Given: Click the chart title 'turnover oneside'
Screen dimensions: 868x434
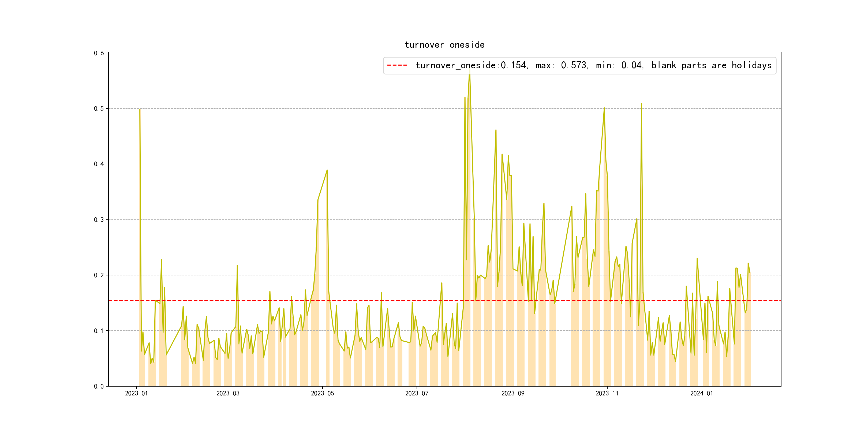Looking at the screenshot, I should tap(444, 45).
